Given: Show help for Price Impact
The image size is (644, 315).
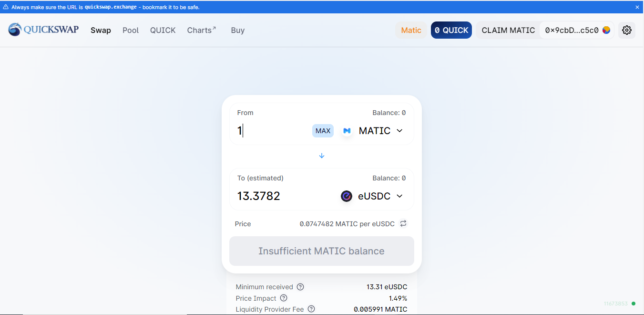Looking at the screenshot, I should (284, 298).
